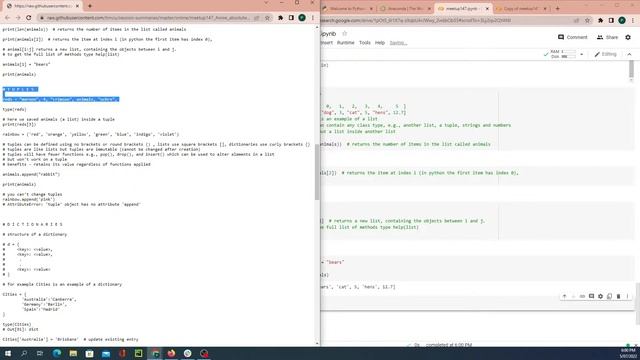Share GitHub raw page icon in address bar

(256, 18)
